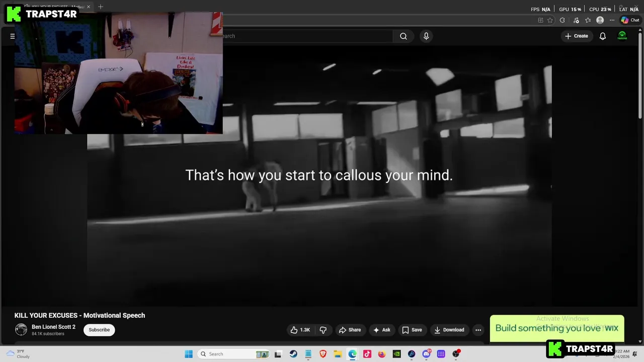This screenshot has height=362, width=644.
Task: Click the video title KILL YOUR EXCUSES
Action: pos(79,315)
